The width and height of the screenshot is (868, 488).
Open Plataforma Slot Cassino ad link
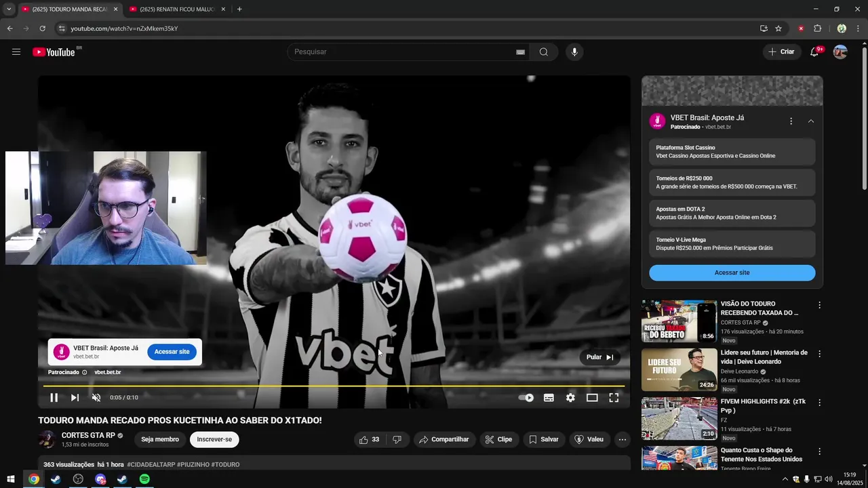pos(732,152)
